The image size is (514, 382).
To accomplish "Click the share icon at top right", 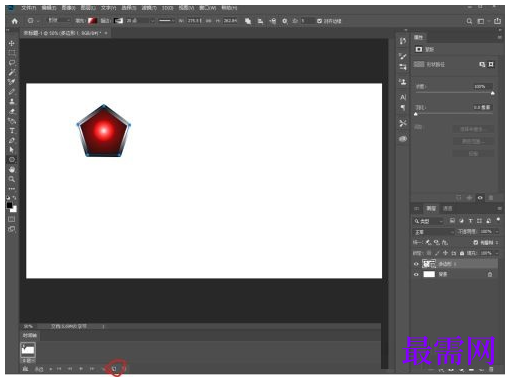I will tap(497, 21).
